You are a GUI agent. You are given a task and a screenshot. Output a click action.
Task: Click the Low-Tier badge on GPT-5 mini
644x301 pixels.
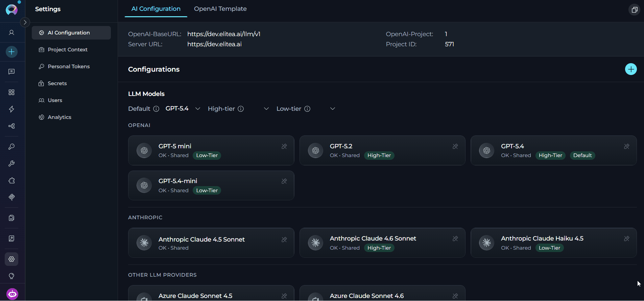[207, 155]
